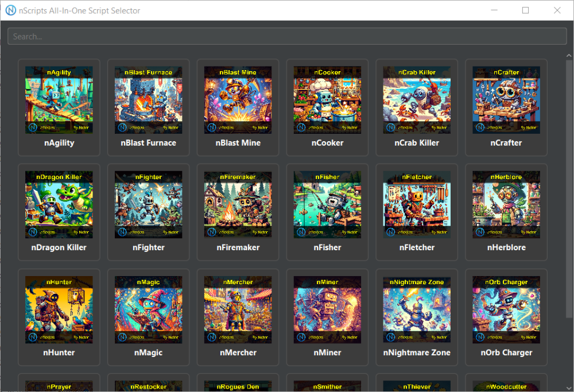The width and height of the screenshot is (574, 392).
Task: Click the nCooker name label
Action: coord(327,143)
